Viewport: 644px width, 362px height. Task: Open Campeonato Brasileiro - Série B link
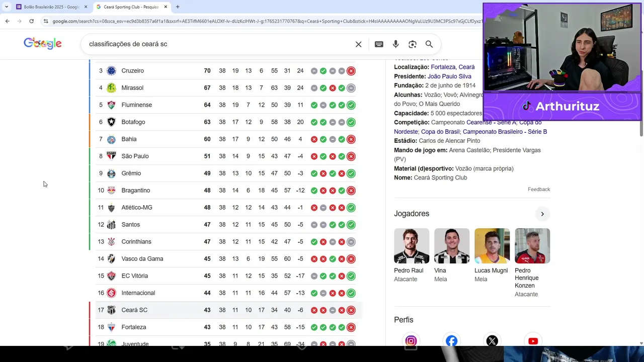click(505, 132)
